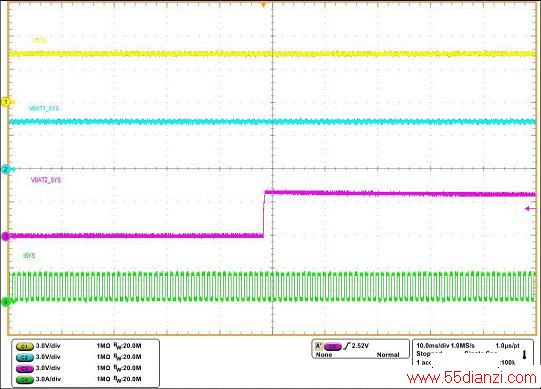The width and height of the screenshot is (541, 389).
Task: Select the 2.52V trigger level readout
Action: [x=360, y=346]
